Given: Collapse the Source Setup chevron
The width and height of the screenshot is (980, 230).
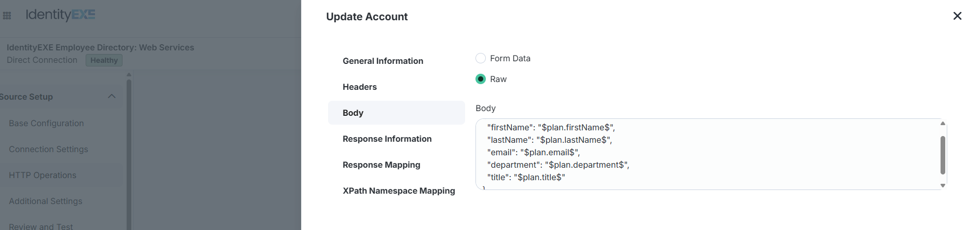Looking at the screenshot, I should 112,97.
